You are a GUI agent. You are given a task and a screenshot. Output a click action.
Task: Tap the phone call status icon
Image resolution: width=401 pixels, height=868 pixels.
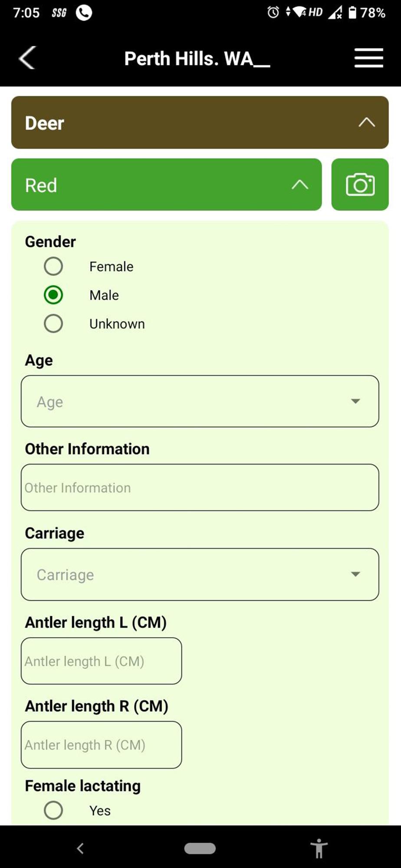84,13
